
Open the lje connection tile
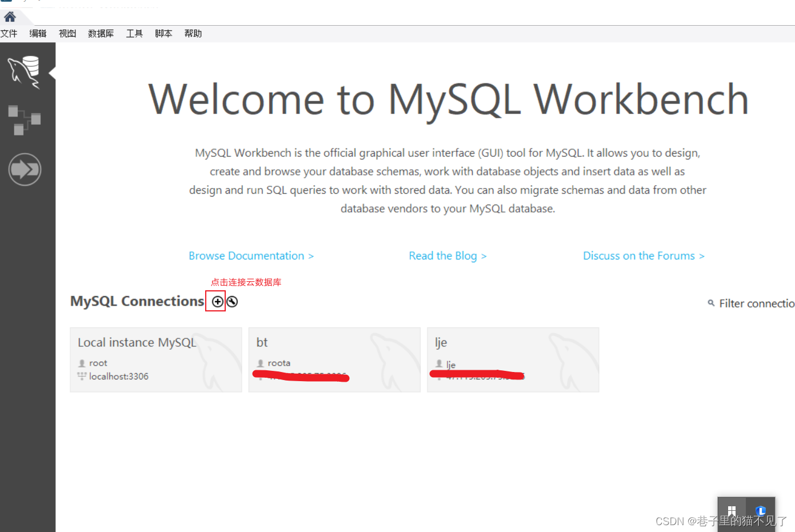point(513,359)
